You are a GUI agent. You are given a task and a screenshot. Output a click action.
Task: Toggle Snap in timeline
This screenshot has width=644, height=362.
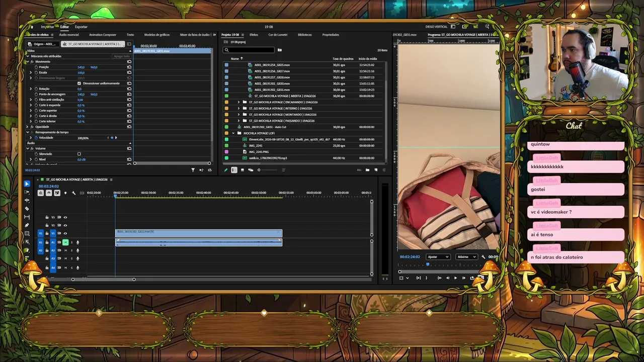pyautogui.click(x=49, y=193)
